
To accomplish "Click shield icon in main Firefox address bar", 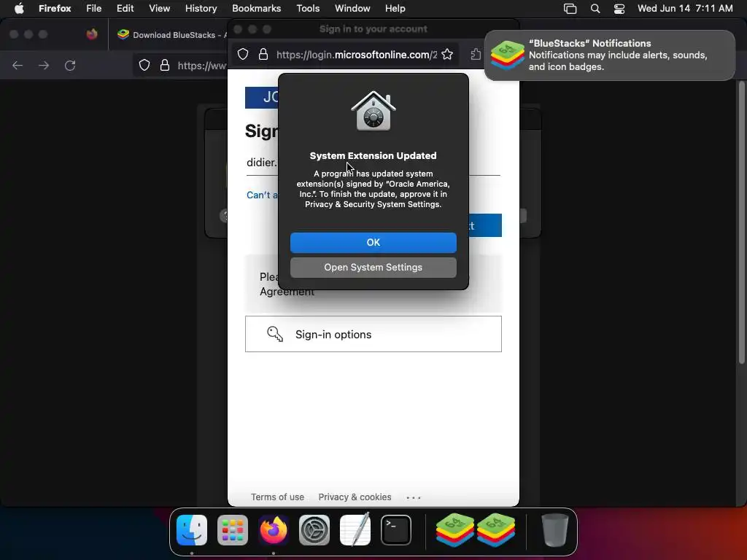I will [x=144, y=65].
